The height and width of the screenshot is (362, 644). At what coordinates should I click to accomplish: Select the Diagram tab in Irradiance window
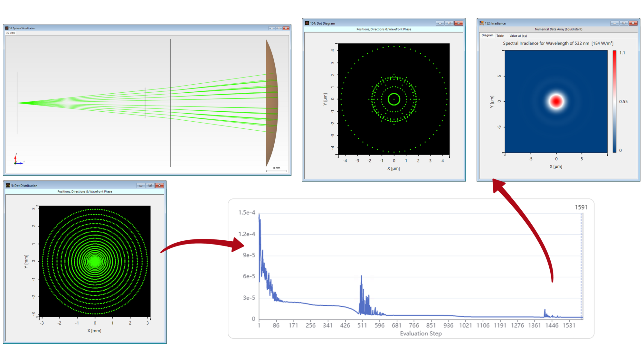487,35
